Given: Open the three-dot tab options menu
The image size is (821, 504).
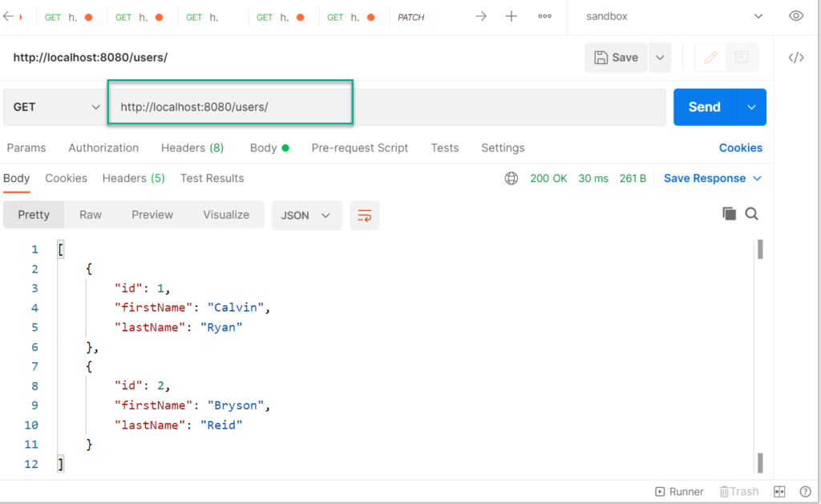Looking at the screenshot, I should [544, 16].
